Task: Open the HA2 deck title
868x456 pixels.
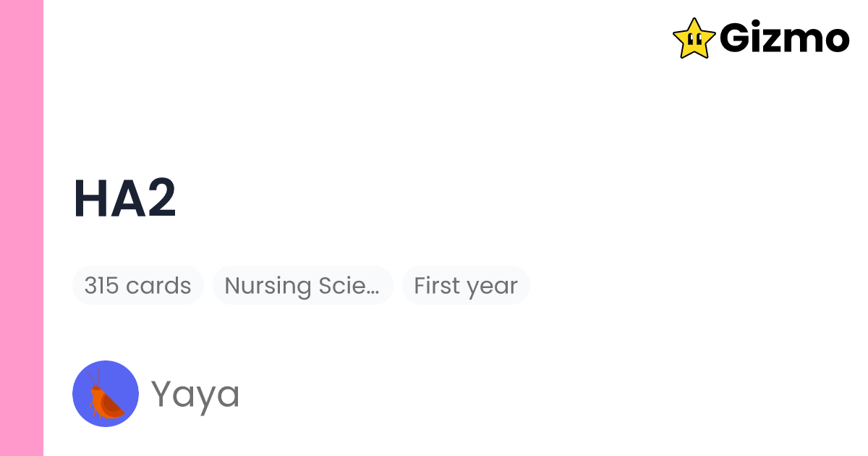Action: click(x=125, y=199)
